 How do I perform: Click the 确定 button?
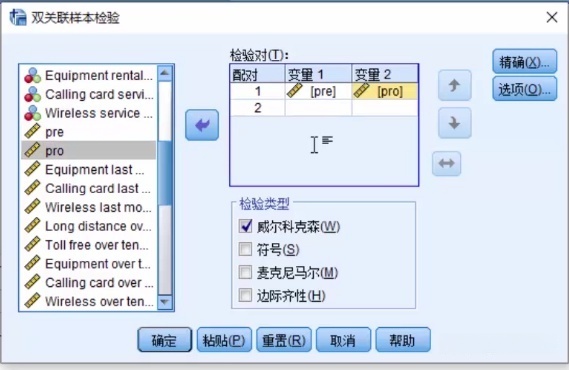(164, 340)
